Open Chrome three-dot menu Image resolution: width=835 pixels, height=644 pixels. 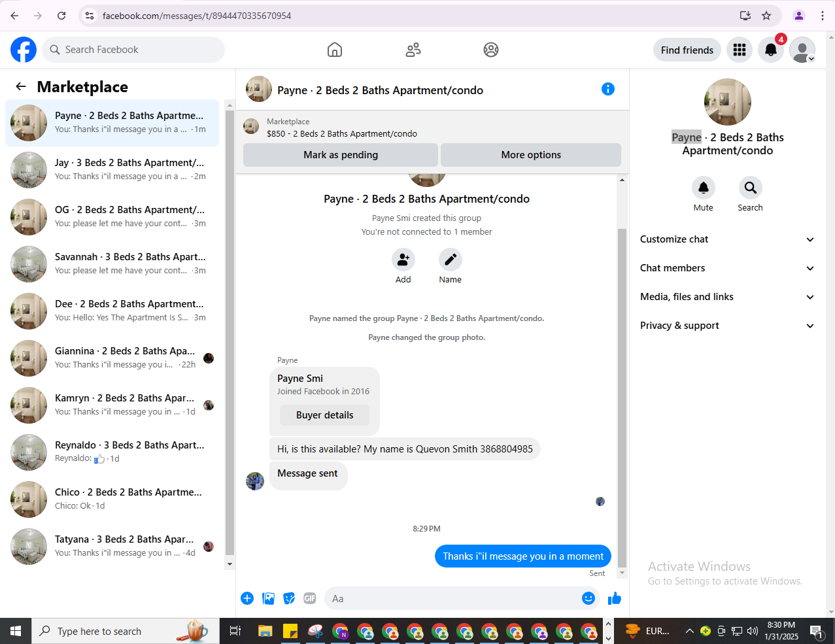(823, 16)
